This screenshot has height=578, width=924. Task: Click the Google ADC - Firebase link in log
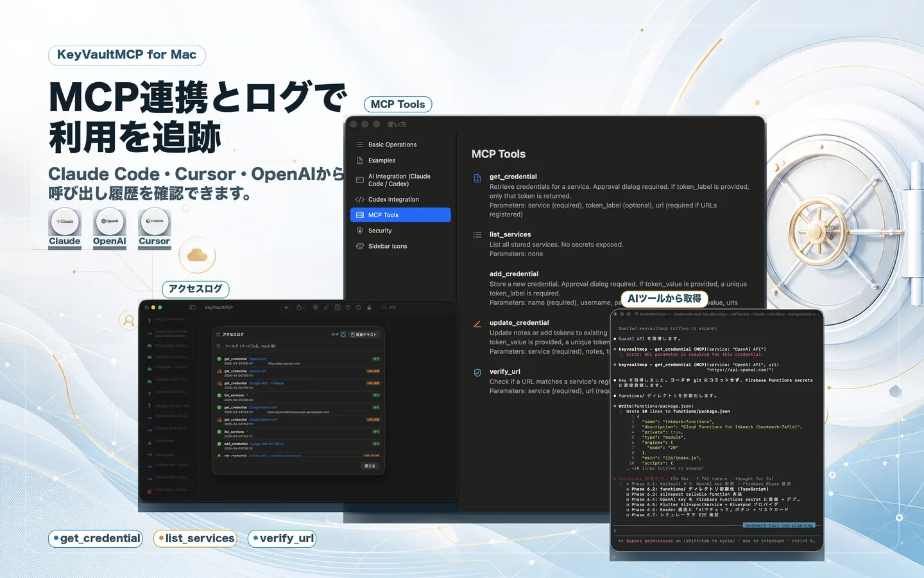click(266, 383)
